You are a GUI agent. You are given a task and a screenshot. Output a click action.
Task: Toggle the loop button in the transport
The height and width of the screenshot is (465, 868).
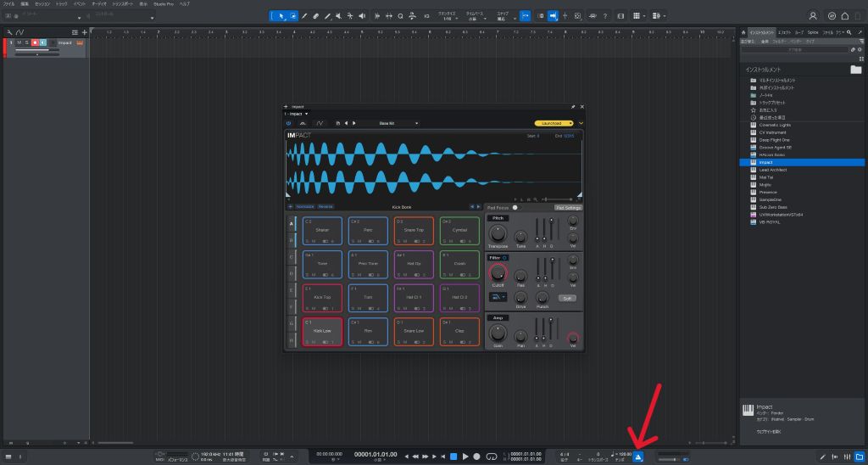coord(490,457)
